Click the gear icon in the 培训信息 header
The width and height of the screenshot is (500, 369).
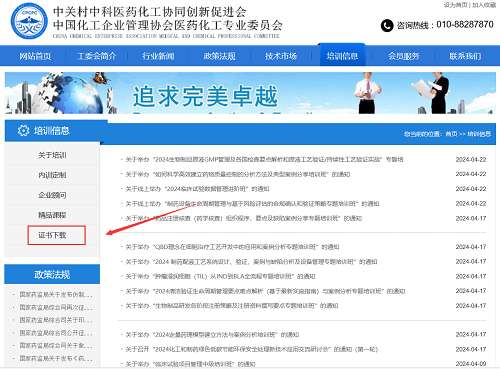pos(23,131)
